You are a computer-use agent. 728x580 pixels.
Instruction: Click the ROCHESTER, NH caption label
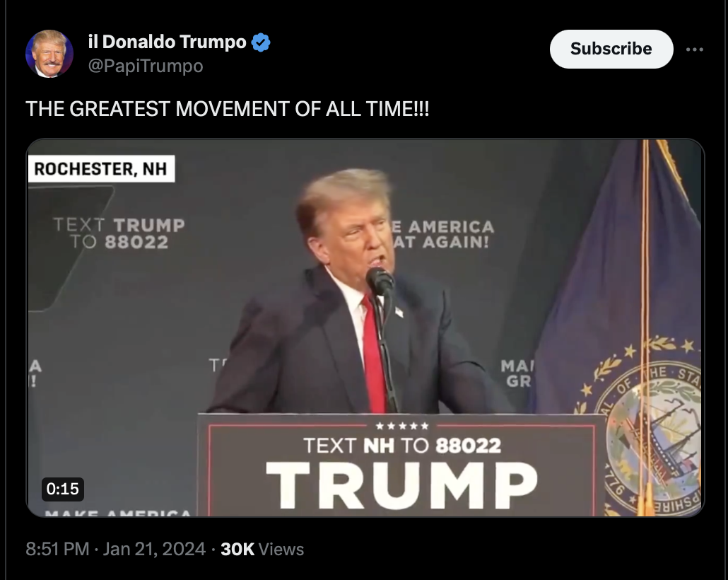[x=101, y=169]
